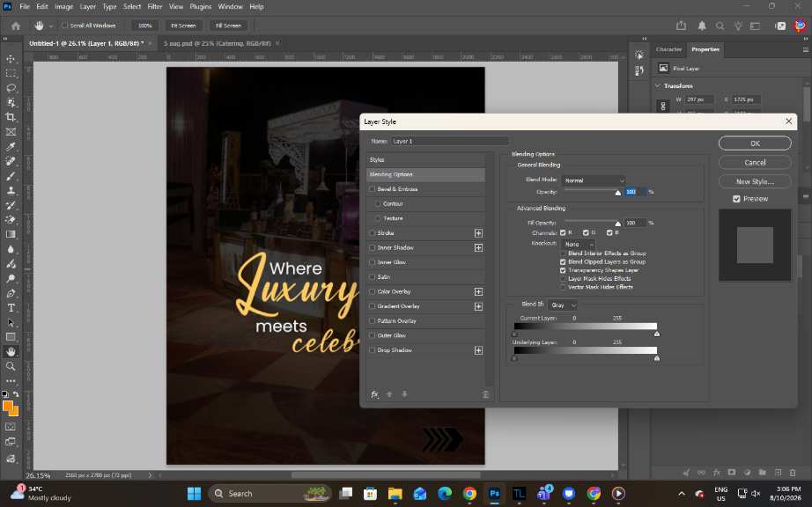812x507 pixels.
Task: Click the OK button
Action: [x=755, y=143]
